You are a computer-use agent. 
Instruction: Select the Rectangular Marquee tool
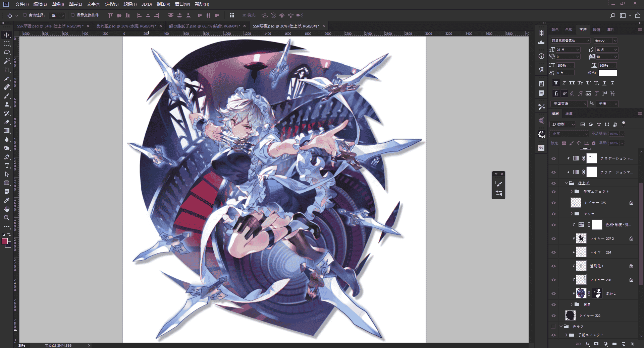[7, 44]
